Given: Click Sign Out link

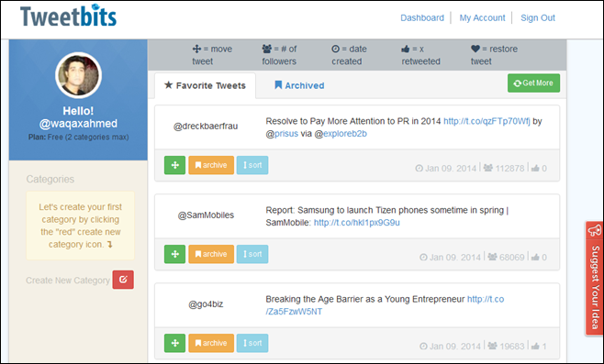Looking at the screenshot, I should point(538,17).
